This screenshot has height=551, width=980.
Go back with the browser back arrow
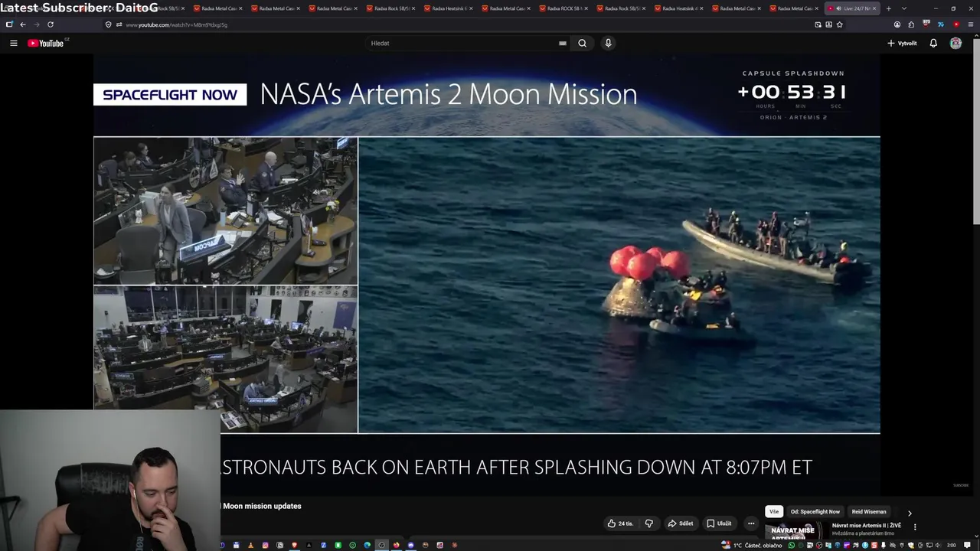point(23,24)
